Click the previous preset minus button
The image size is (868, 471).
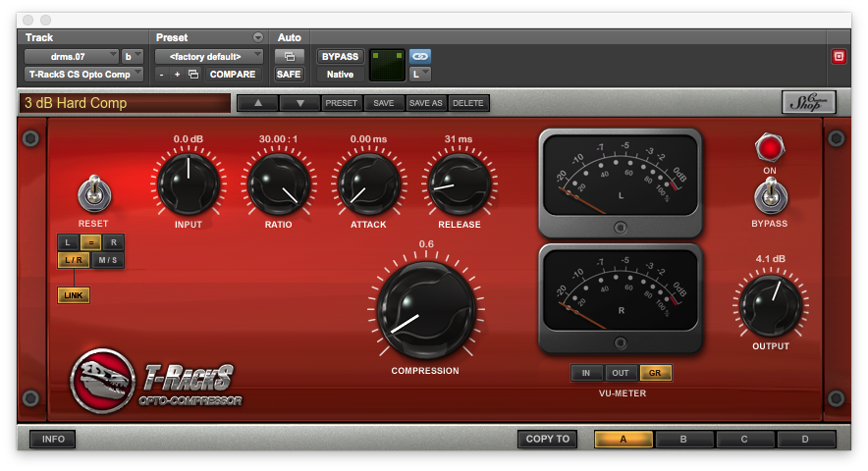point(162,75)
